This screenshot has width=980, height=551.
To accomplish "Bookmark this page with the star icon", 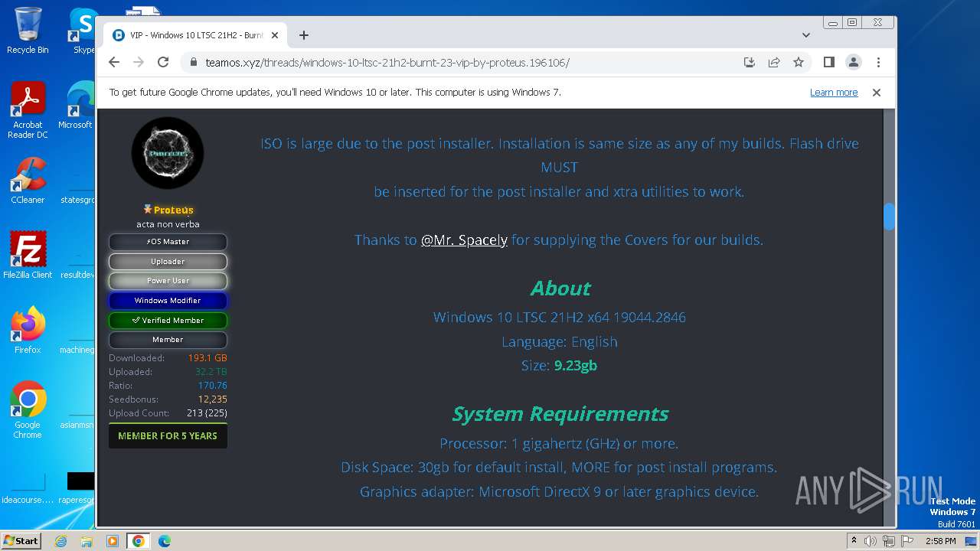I will [799, 63].
